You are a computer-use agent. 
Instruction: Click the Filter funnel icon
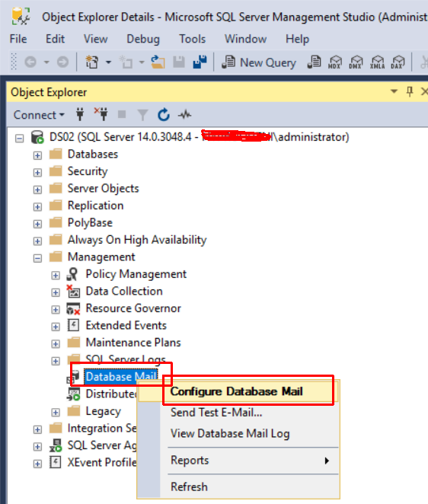pos(142,115)
